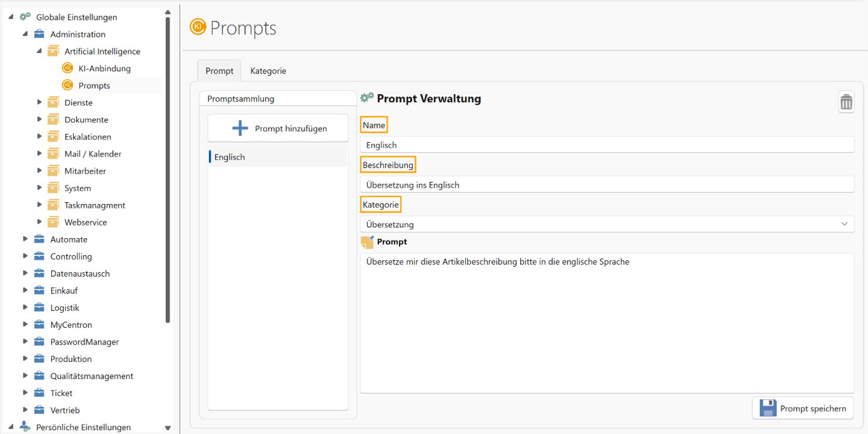Expand the Einkauf tree node
The width and height of the screenshot is (868, 434).
point(25,291)
